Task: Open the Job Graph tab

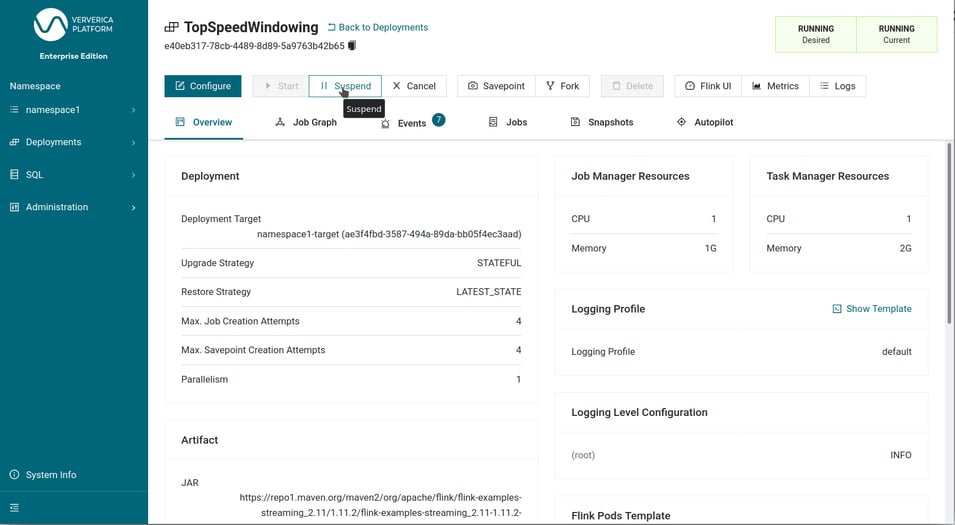Action: point(306,122)
